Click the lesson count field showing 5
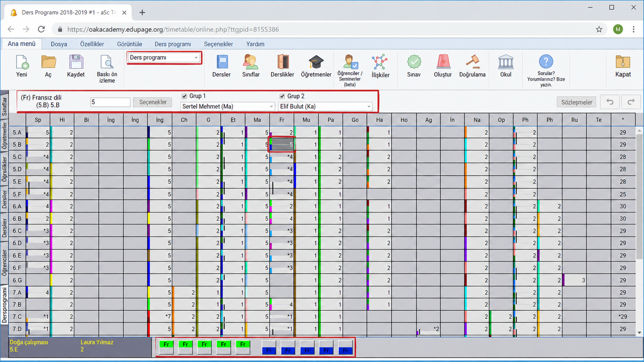The width and height of the screenshot is (644, 362). pyautogui.click(x=110, y=102)
